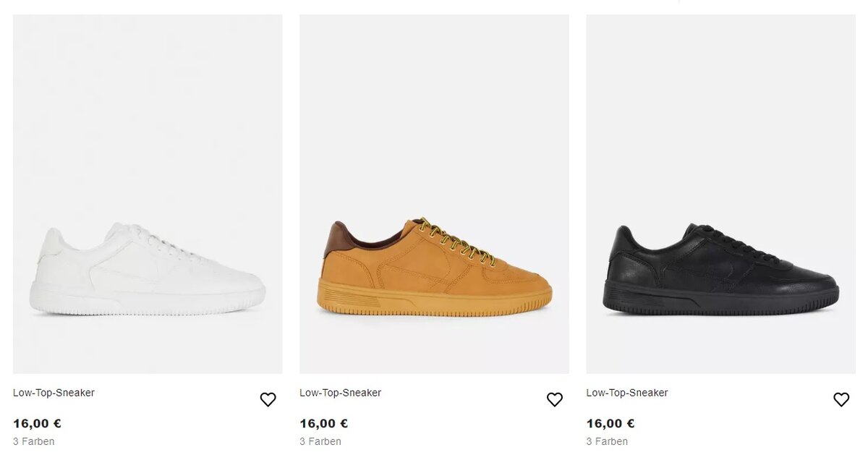Select the '16,00 €' text for the black sneaker
Viewport: 868px width, 460px height.
coord(610,422)
